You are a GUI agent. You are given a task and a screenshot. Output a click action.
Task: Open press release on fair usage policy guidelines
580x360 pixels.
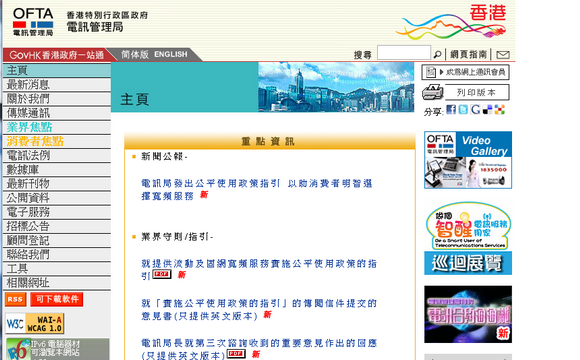coord(257,189)
